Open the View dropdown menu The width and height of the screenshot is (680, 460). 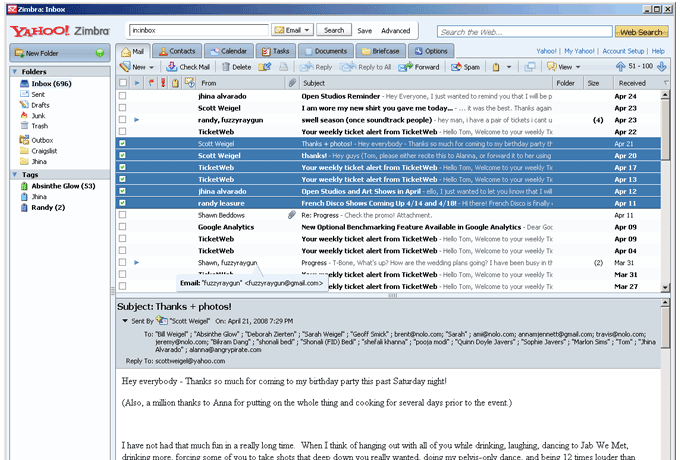(564, 67)
